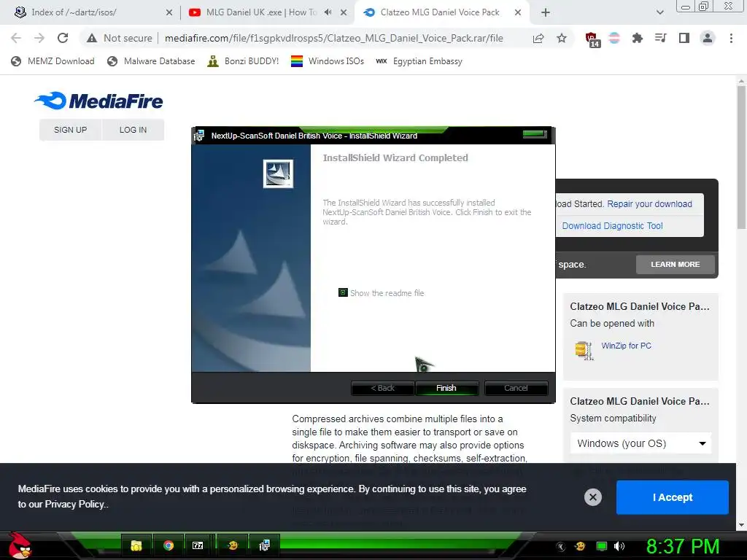Image resolution: width=747 pixels, height=560 pixels.
Task: Click the address bar URL field
Action: 333,38
